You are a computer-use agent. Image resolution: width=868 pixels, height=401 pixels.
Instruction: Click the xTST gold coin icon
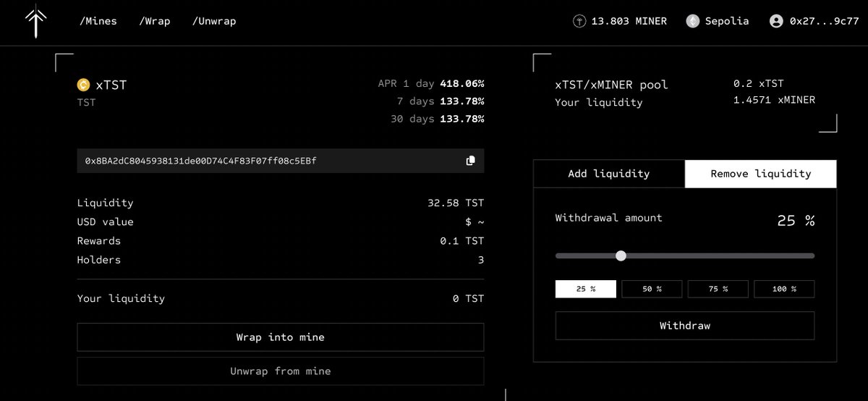click(x=83, y=85)
